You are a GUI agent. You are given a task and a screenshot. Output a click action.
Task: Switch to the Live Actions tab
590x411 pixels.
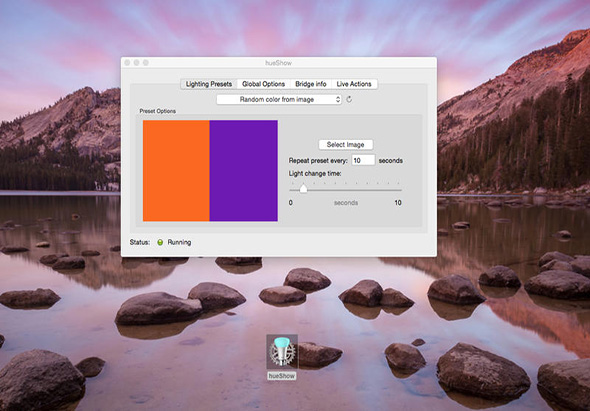pos(354,84)
